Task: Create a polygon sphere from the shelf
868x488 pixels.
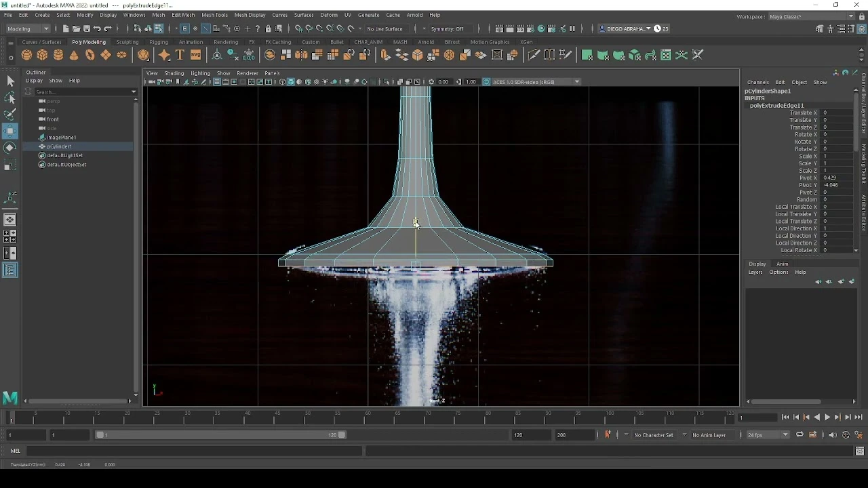Action: (x=26, y=55)
